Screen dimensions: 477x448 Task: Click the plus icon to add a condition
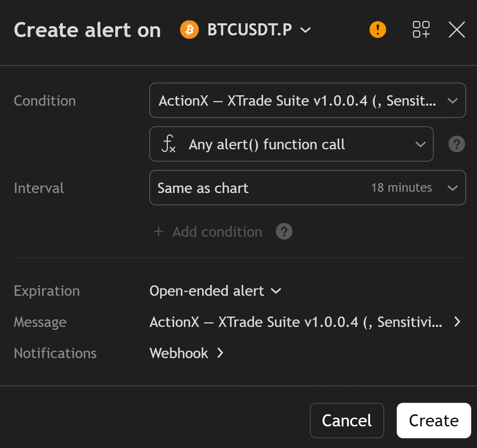click(x=158, y=231)
